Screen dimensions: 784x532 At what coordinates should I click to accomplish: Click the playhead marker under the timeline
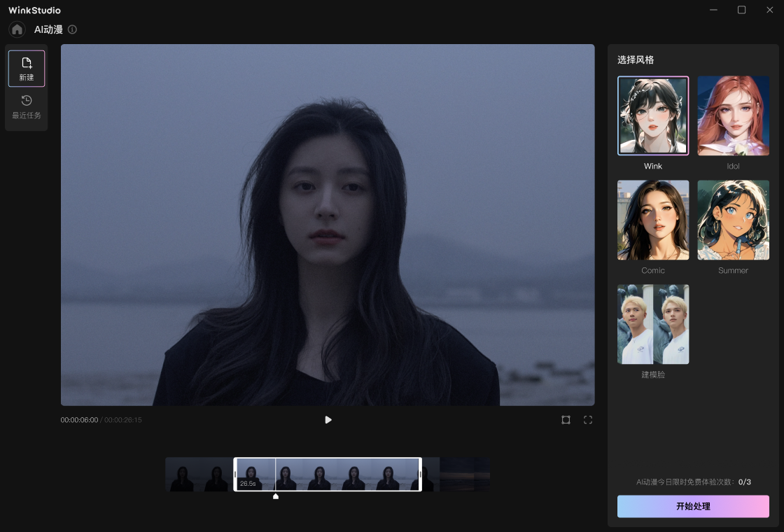[275, 496]
